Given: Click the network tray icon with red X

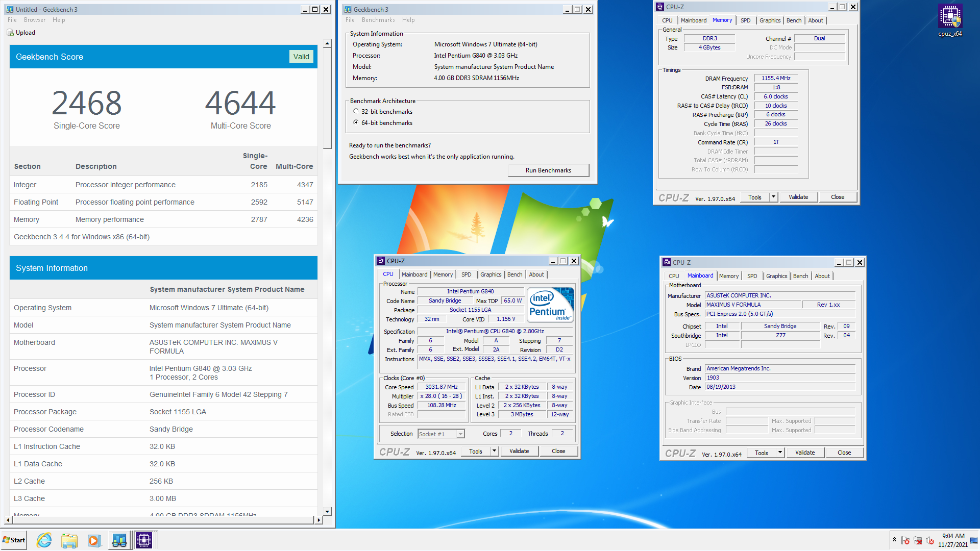Looking at the screenshot, I should point(918,540).
